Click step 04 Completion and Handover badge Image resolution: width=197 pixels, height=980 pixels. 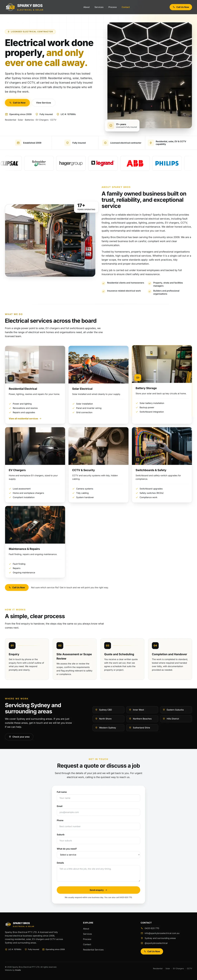tap(155, 646)
